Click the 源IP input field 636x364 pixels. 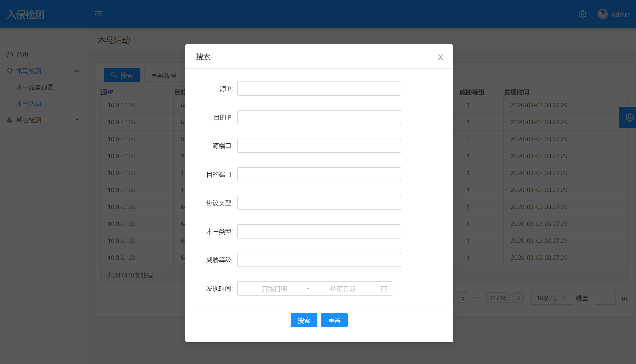(319, 89)
